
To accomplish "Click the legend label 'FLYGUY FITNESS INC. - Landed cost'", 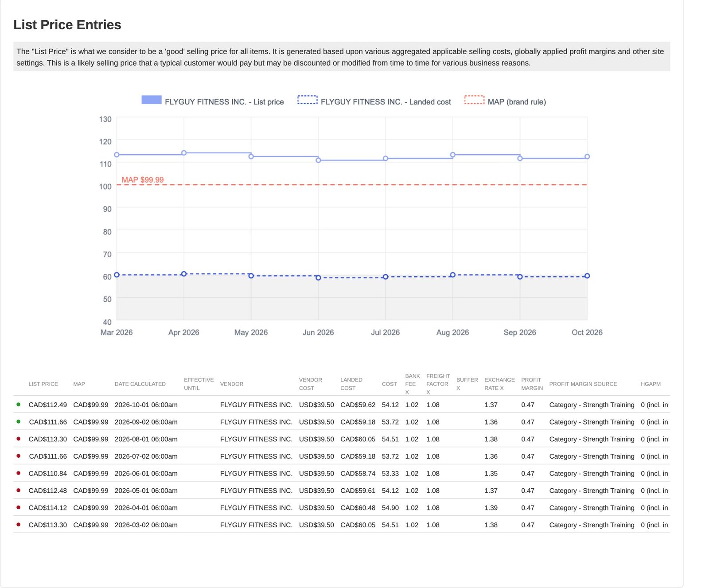I will pyautogui.click(x=386, y=102).
